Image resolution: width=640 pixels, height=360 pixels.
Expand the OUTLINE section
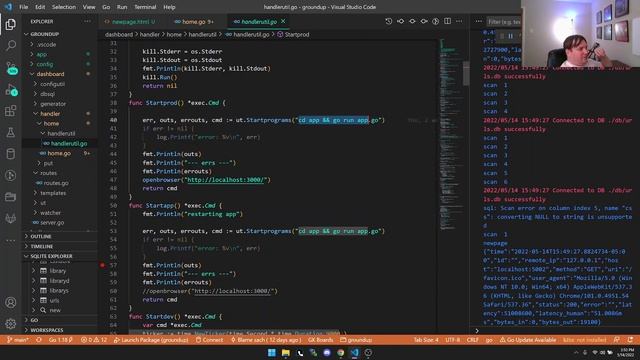tap(41, 236)
